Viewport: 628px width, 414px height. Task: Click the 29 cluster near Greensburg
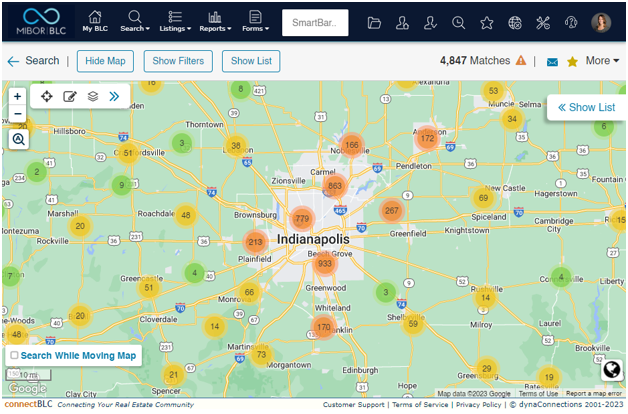(x=487, y=368)
